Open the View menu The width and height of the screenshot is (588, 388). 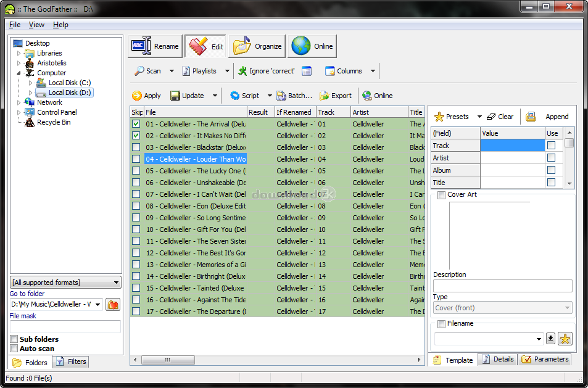[36, 25]
